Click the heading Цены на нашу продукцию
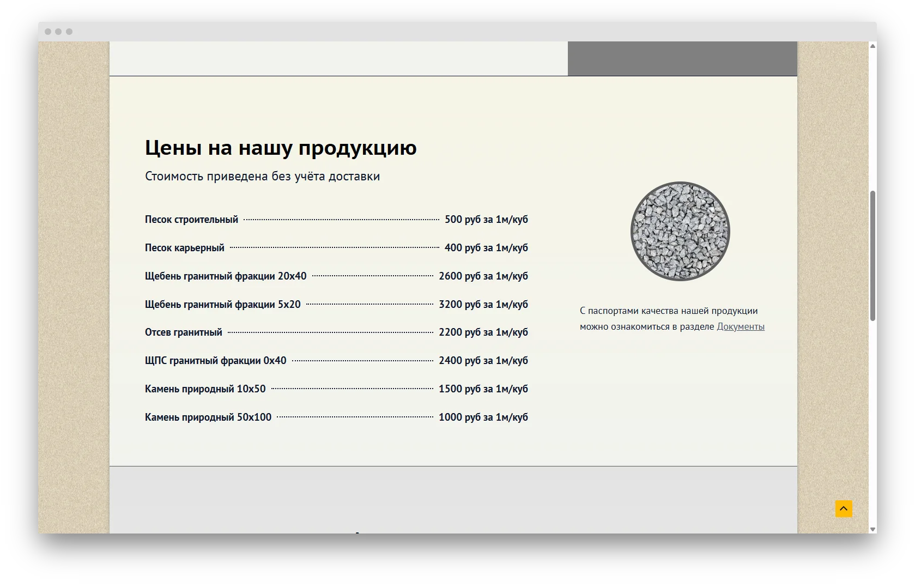915x588 pixels. (x=280, y=147)
